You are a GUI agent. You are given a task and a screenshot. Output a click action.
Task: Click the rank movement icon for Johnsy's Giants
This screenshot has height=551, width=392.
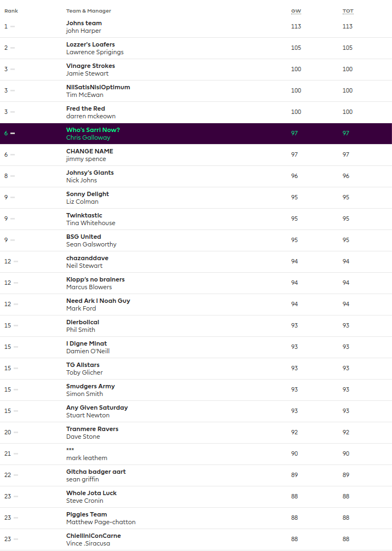tap(13, 176)
